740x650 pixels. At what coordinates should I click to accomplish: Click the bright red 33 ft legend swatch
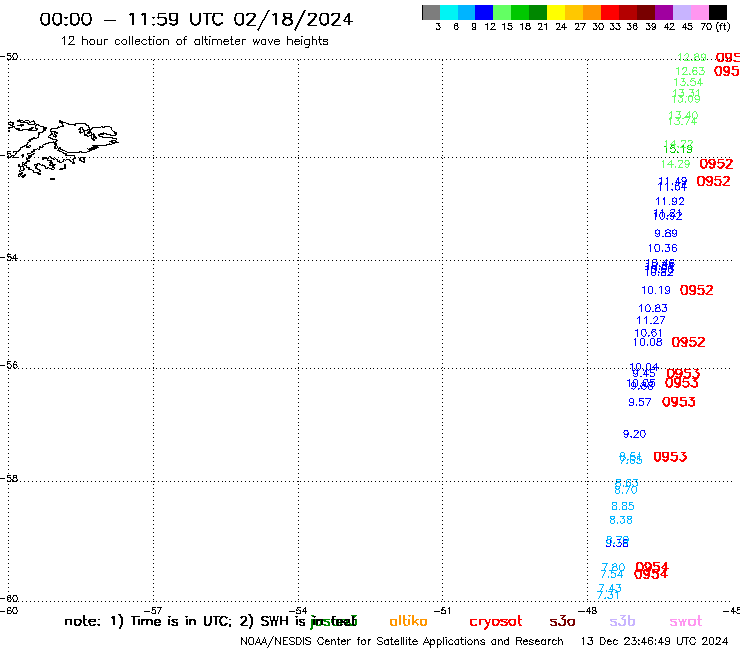pyautogui.click(x=610, y=12)
